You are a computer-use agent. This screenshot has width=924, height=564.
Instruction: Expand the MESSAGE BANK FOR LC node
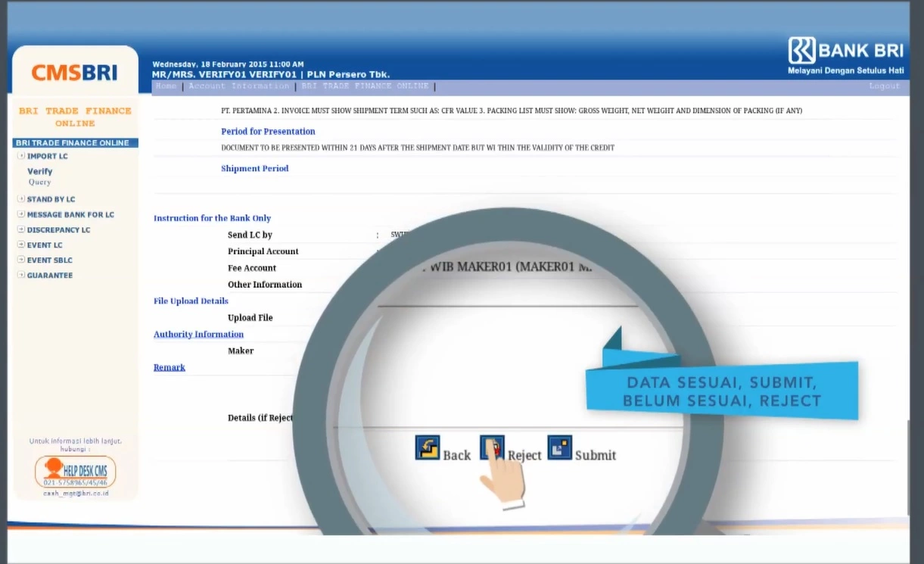pos(21,214)
